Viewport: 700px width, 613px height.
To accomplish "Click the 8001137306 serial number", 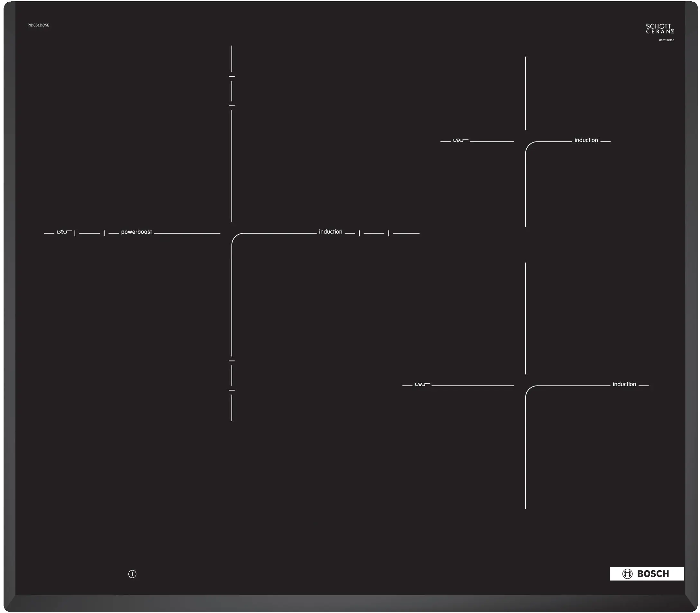I will pyautogui.click(x=666, y=41).
